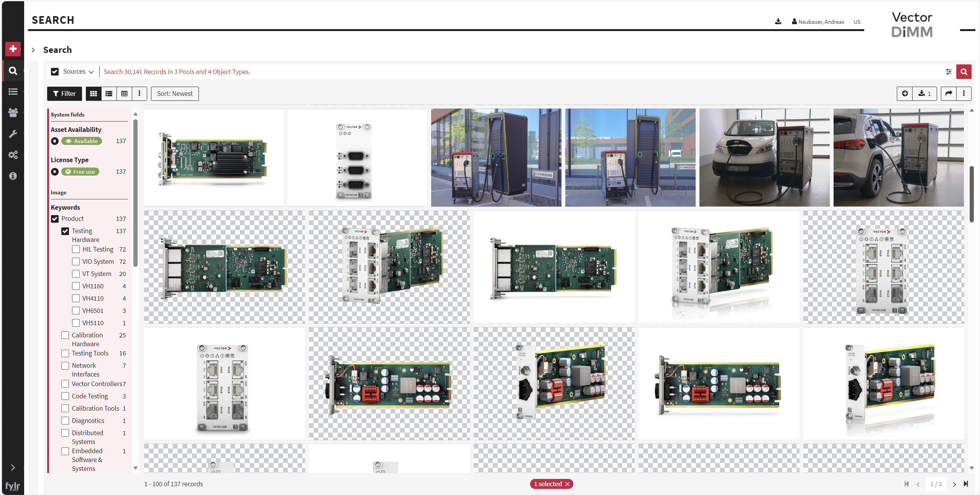The image size is (980, 495).
Task: Check the HIL Testing checkbox
Action: (x=76, y=249)
